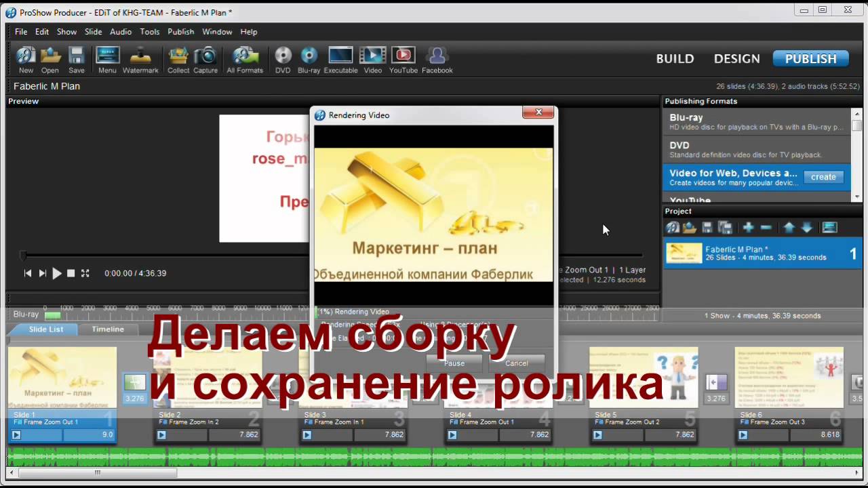Screen dimensions: 868x488
Task: Select the Video output toolbar icon
Action: 373,60
